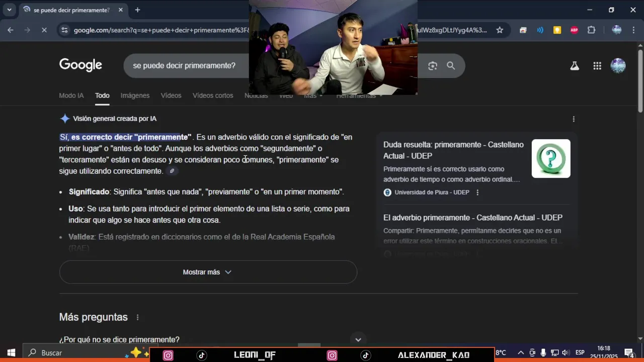Click the ESP language indicator
Image resolution: width=644 pixels, height=362 pixels.
pos(580,353)
